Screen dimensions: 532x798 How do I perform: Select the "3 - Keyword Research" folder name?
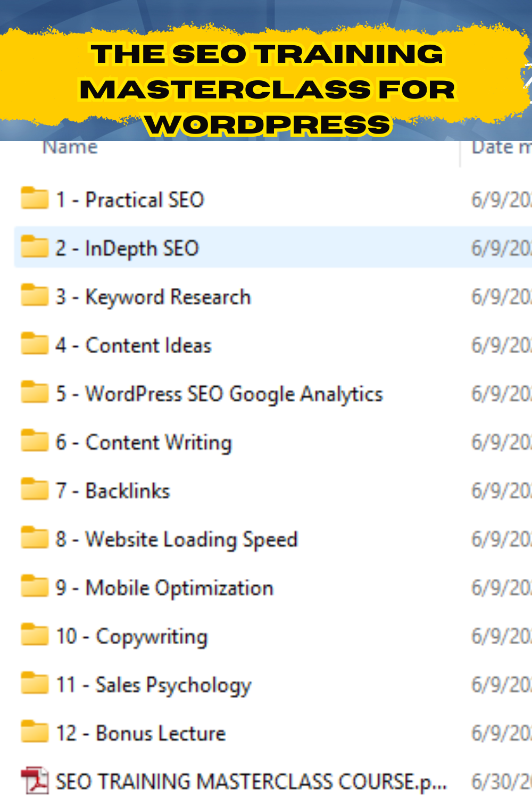[153, 297]
